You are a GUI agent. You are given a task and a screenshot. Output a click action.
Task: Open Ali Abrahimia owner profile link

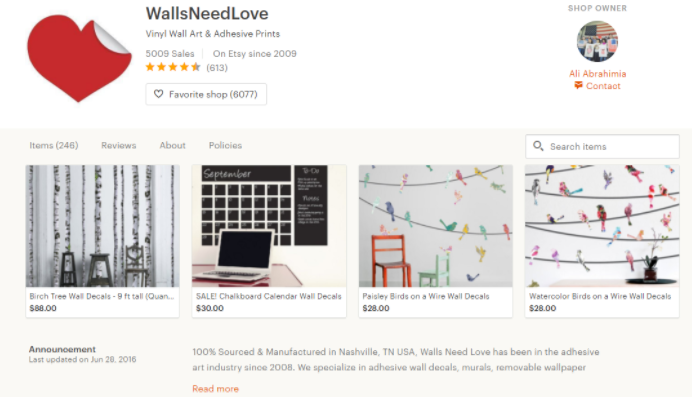click(x=598, y=74)
